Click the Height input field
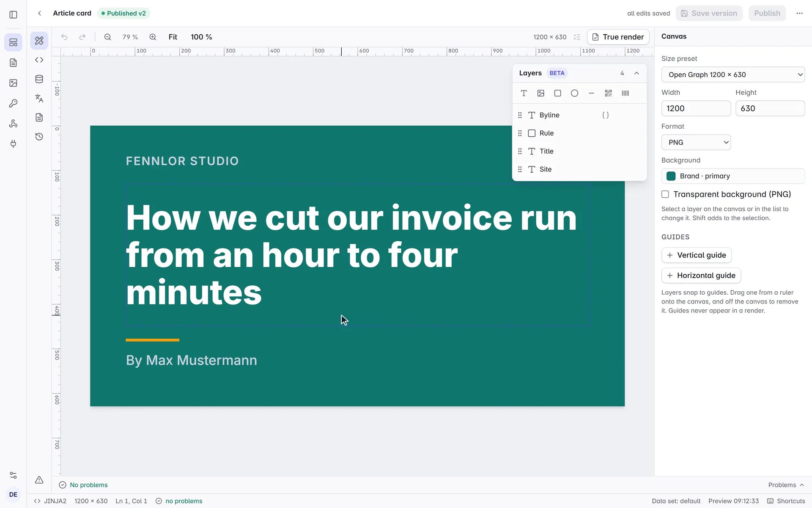The width and height of the screenshot is (812, 508). pos(770,108)
